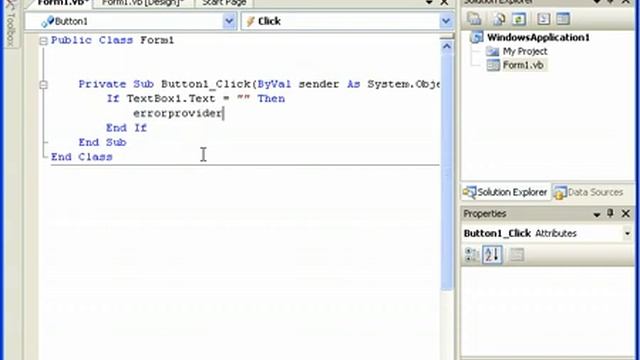Screen dimensions: 640x360
Task: Sort properties by category
Action: [x=472, y=255]
